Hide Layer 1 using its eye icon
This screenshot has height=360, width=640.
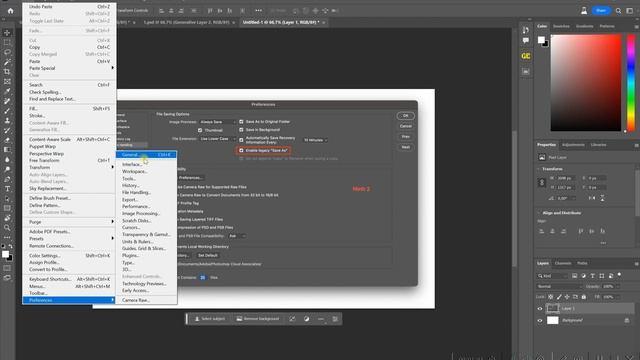tap(540, 309)
